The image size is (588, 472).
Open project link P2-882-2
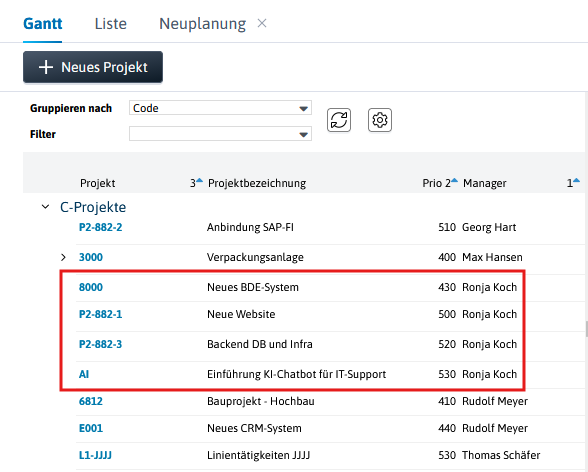[100, 227]
